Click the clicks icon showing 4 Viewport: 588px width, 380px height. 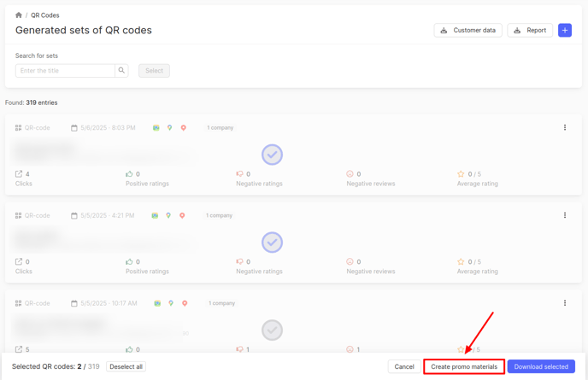tap(19, 173)
